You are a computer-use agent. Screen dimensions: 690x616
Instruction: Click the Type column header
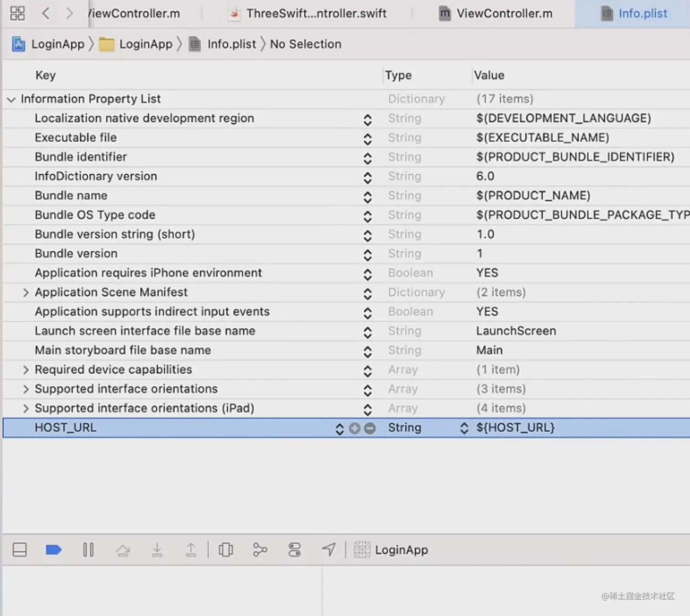[x=398, y=75]
